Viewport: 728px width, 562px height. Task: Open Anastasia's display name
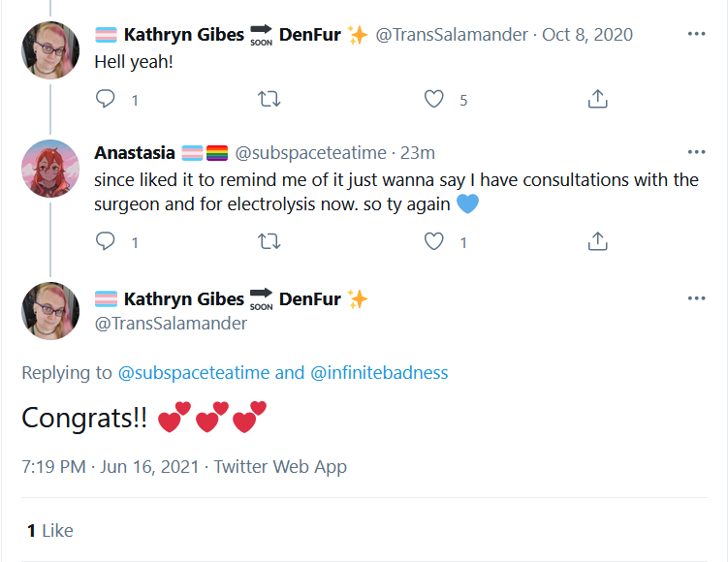coord(135,153)
